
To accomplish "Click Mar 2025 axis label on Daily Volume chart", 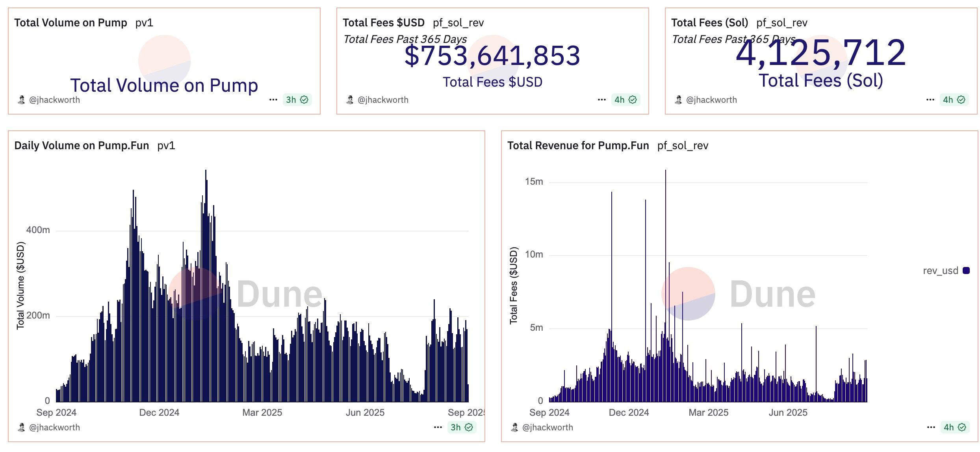I will click(262, 413).
